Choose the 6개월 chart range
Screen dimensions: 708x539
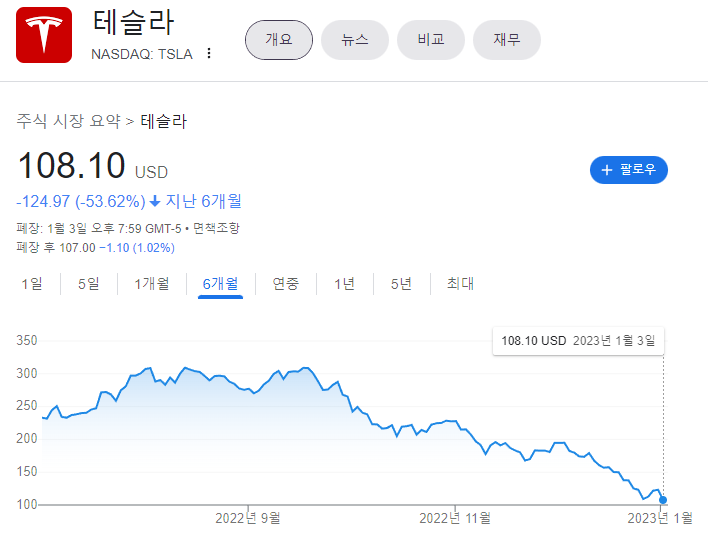tap(220, 284)
